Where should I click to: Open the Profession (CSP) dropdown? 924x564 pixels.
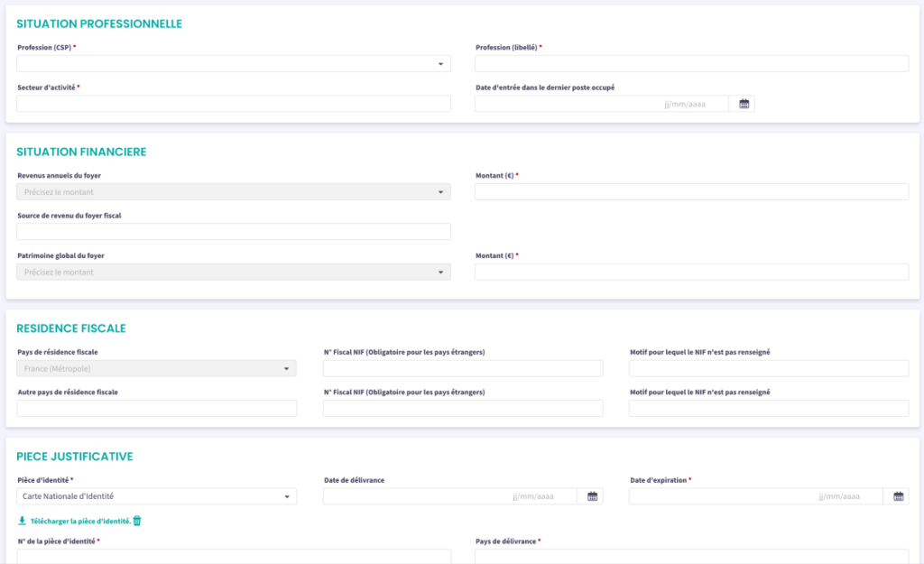[x=233, y=64]
